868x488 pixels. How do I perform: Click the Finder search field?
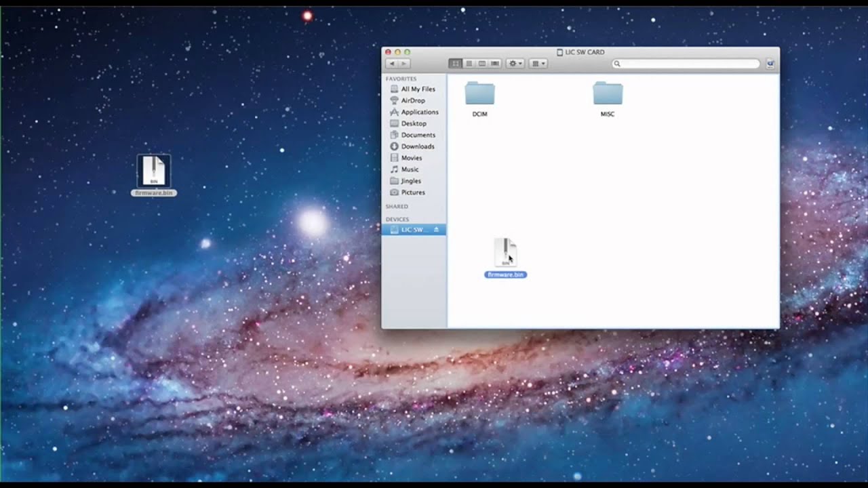[686, 64]
